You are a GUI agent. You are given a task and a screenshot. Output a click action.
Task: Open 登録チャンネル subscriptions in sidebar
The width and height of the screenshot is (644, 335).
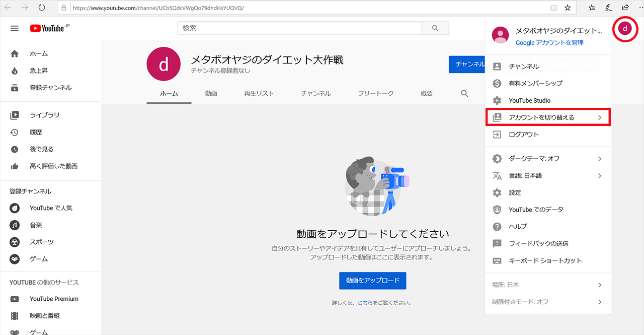pos(50,87)
